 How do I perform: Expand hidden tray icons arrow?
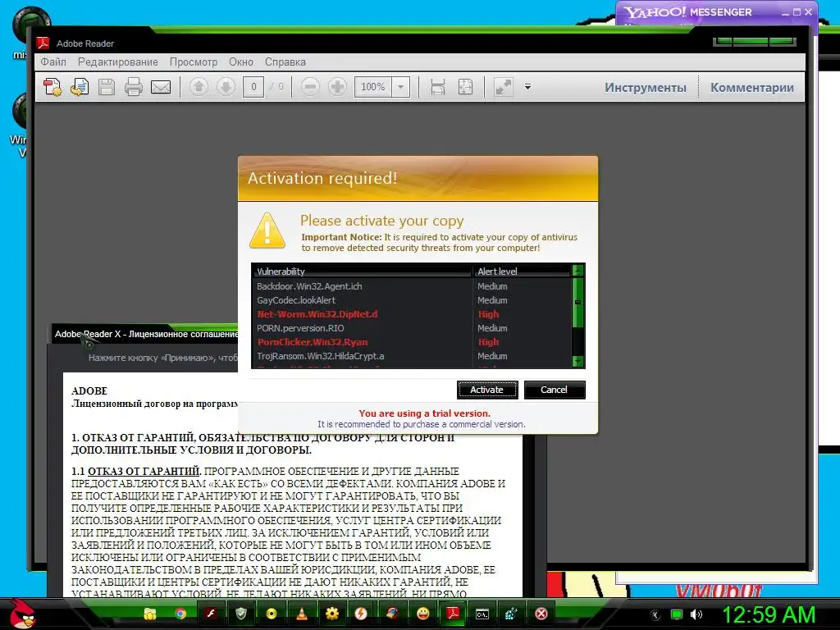pyautogui.click(x=655, y=614)
